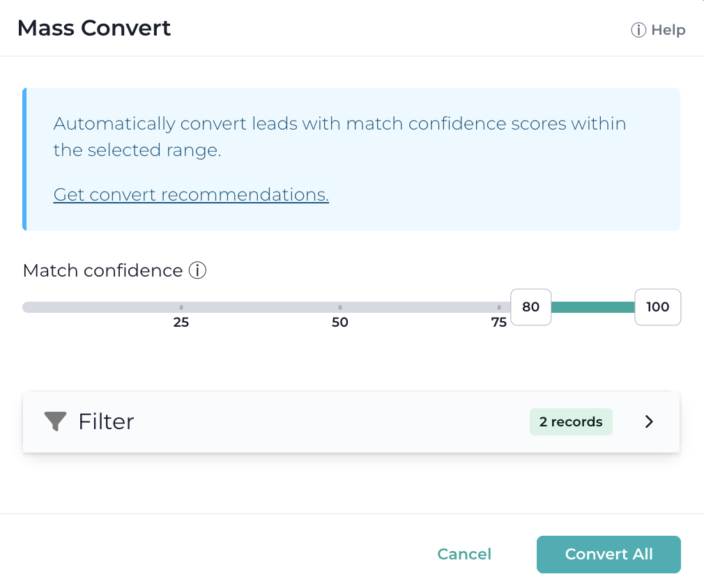Select the 100 upper slider handle
Image resolution: width=704 pixels, height=588 pixels.
658,307
